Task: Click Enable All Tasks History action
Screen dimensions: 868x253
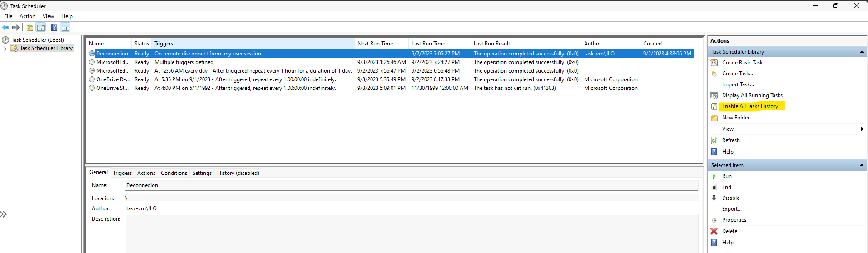Action: (750, 106)
